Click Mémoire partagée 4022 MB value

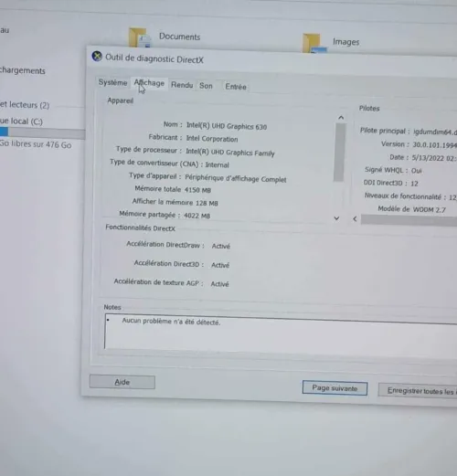(x=197, y=216)
